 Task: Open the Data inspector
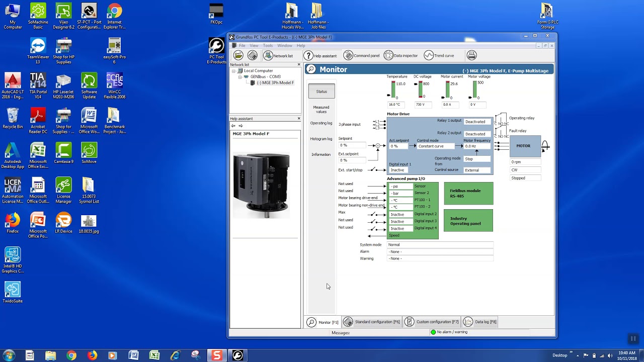coord(400,55)
